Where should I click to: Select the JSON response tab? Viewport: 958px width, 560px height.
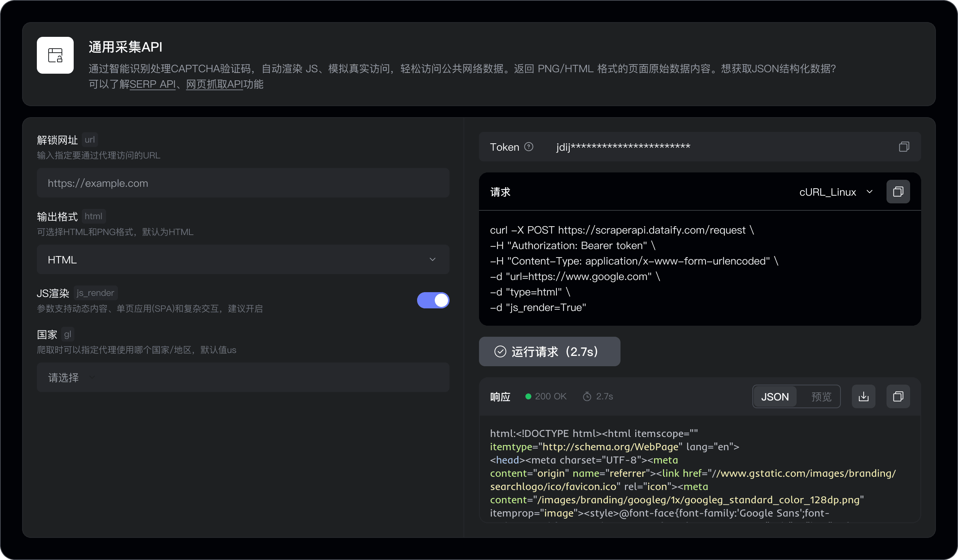(x=776, y=396)
